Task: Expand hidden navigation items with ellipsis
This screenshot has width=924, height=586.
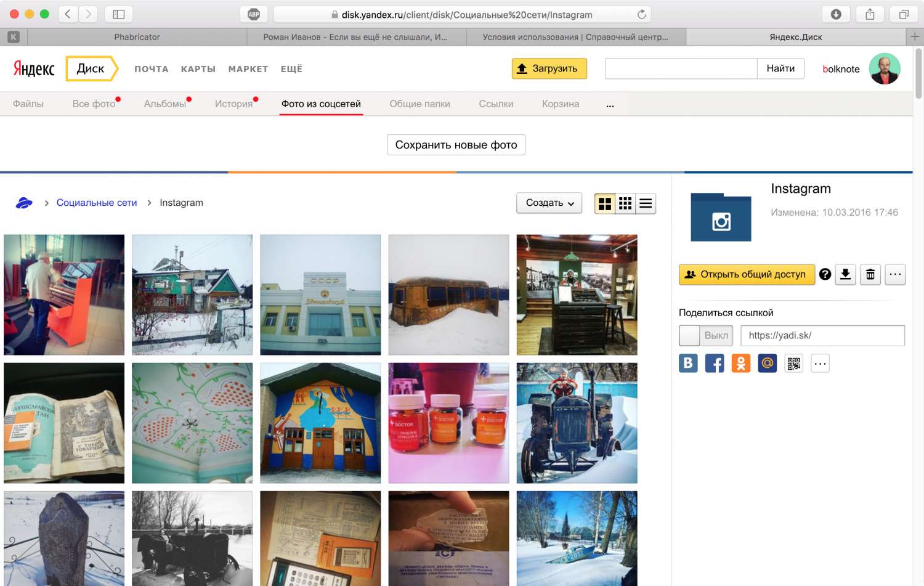Action: click(610, 105)
